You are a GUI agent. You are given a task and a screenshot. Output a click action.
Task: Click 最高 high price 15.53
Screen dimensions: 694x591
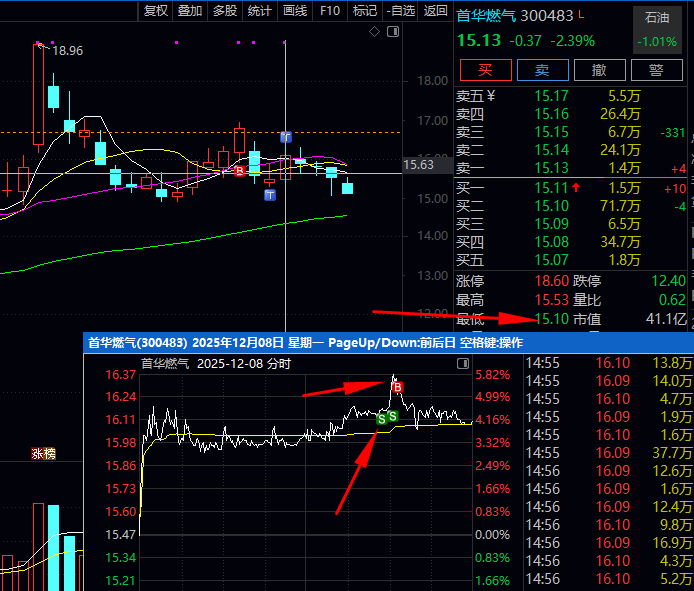tap(551, 300)
